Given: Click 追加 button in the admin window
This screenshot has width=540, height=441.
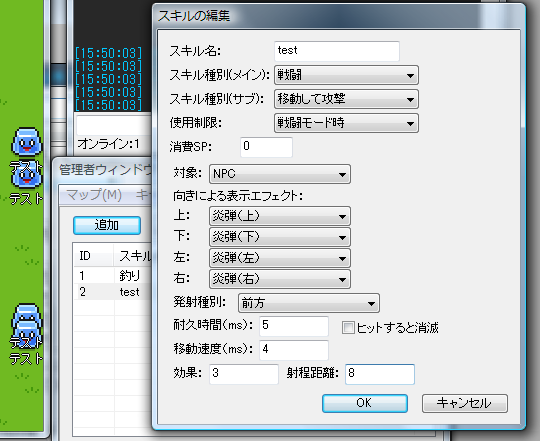Looking at the screenshot, I should [107, 225].
